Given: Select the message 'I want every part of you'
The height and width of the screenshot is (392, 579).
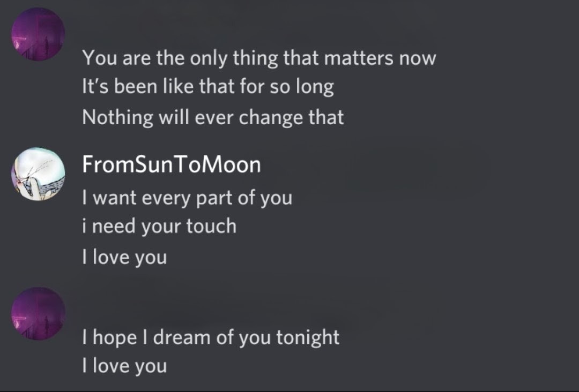Looking at the screenshot, I should 187,198.
